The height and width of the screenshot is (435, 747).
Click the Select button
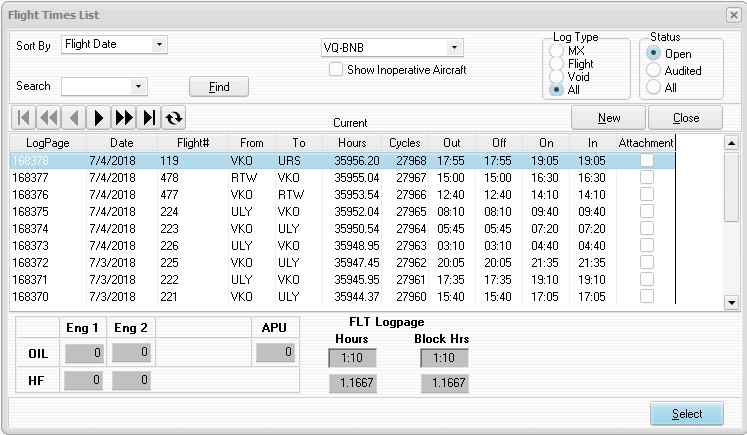coord(686,414)
